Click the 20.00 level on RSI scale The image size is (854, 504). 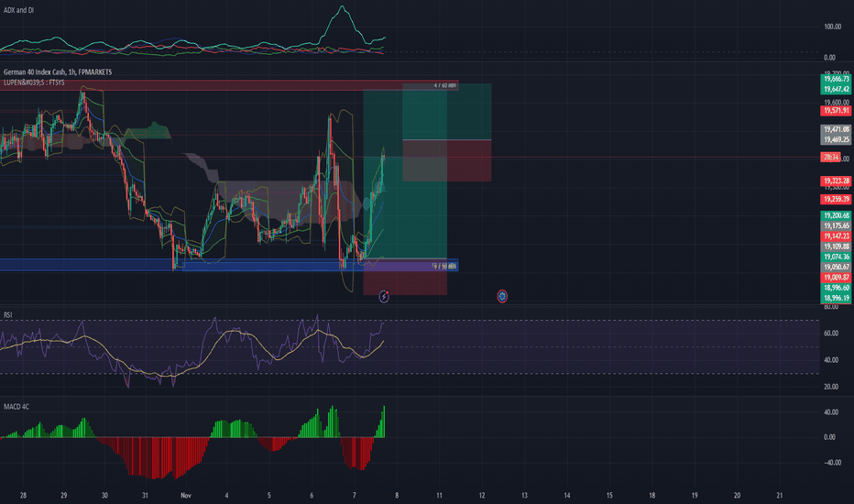[830, 387]
